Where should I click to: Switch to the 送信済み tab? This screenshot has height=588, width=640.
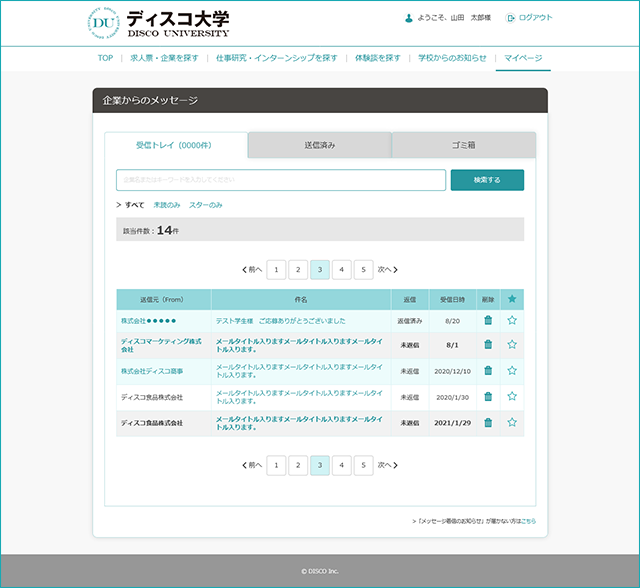319,146
